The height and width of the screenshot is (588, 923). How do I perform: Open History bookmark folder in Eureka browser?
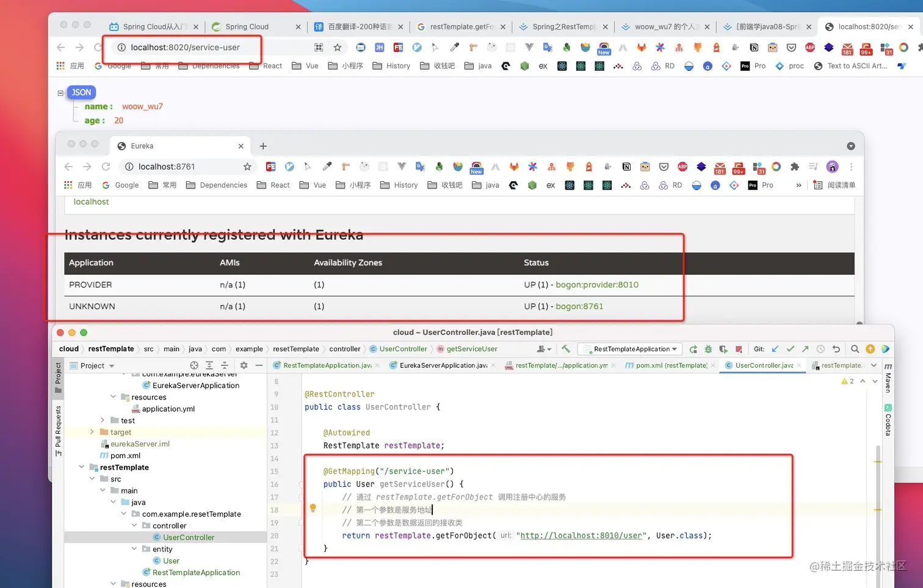point(399,185)
